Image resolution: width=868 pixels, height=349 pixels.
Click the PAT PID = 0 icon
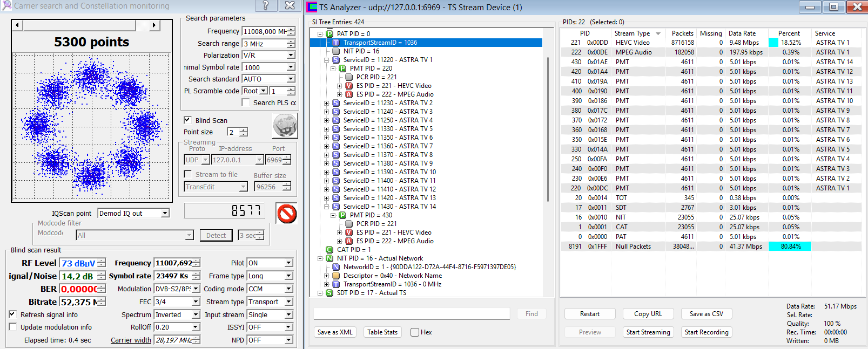coord(329,34)
